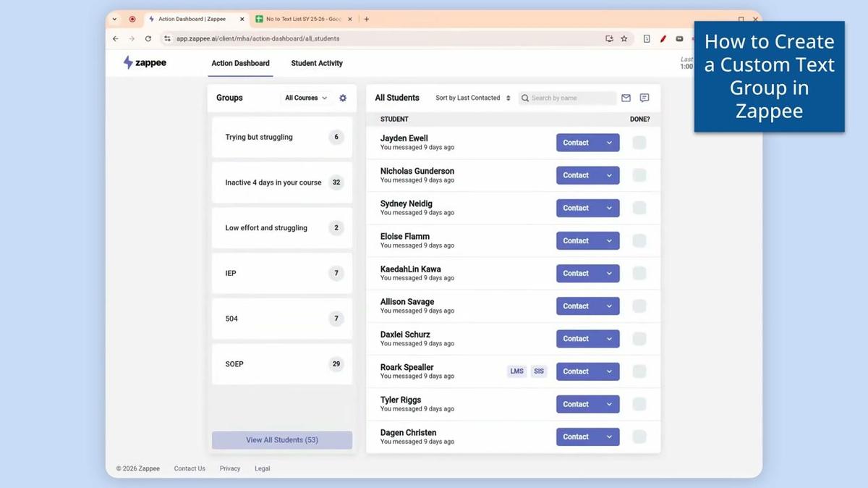
Task: Click the red pen extension icon
Action: coord(663,38)
